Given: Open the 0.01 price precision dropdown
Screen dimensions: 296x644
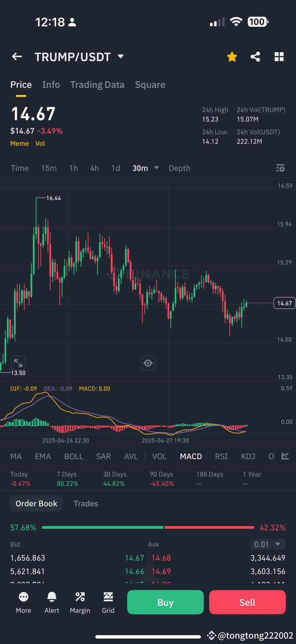Looking at the screenshot, I should pyautogui.click(x=268, y=544).
